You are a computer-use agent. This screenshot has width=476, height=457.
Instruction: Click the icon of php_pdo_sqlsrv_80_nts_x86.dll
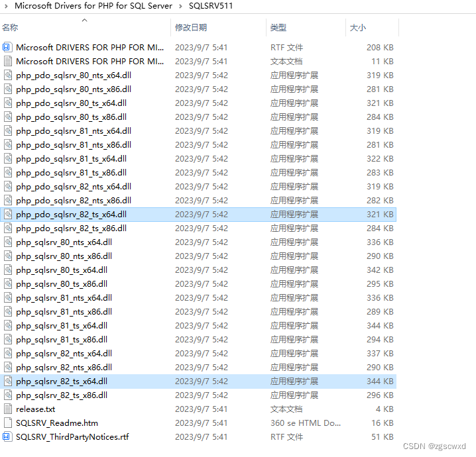pos(8,89)
